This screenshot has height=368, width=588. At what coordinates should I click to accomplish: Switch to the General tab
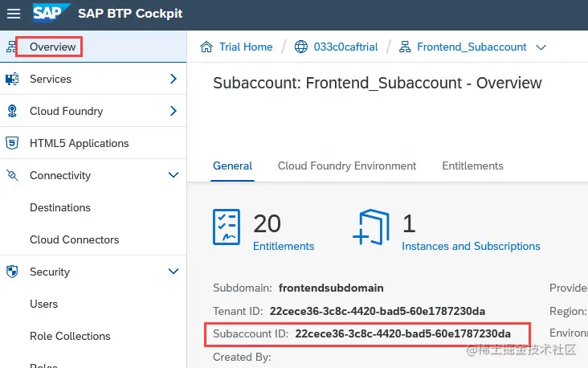(232, 166)
